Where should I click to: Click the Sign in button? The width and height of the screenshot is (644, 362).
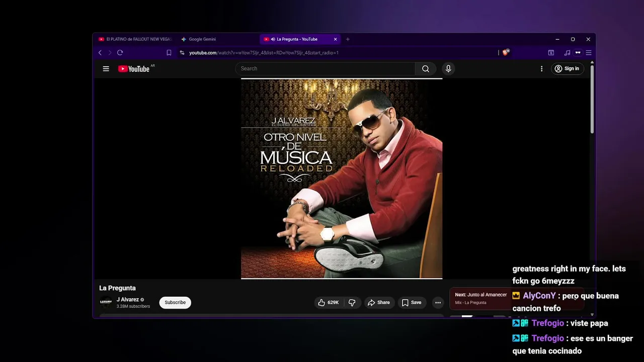567,69
